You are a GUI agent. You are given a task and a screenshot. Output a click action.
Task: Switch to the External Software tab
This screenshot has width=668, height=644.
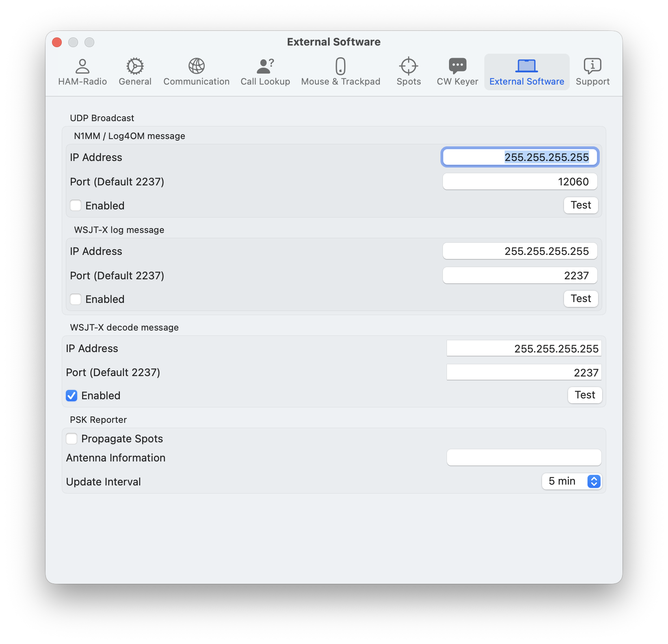(527, 72)
